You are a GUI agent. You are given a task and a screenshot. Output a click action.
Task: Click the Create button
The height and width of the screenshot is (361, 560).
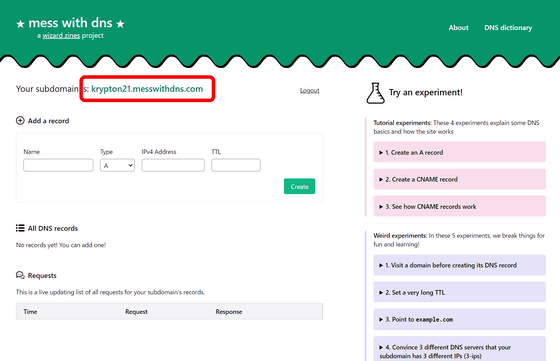point(299,186)
